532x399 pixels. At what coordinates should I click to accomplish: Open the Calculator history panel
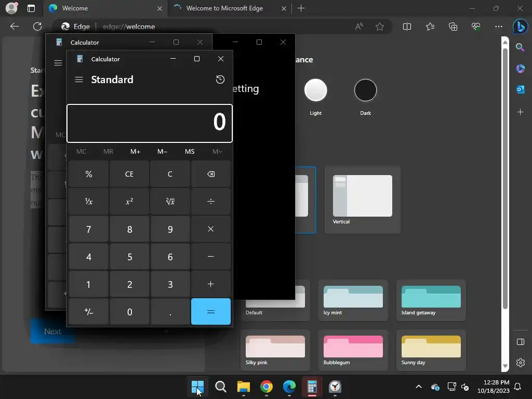(x=220, y=79)
